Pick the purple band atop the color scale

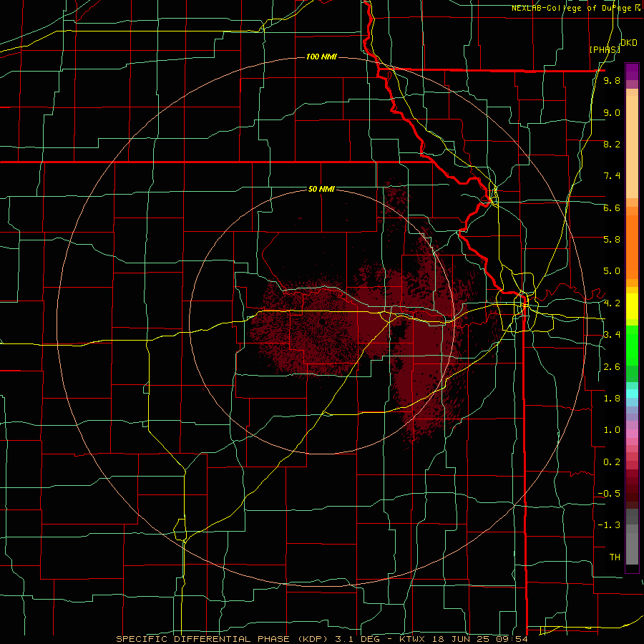pos(632,72)
